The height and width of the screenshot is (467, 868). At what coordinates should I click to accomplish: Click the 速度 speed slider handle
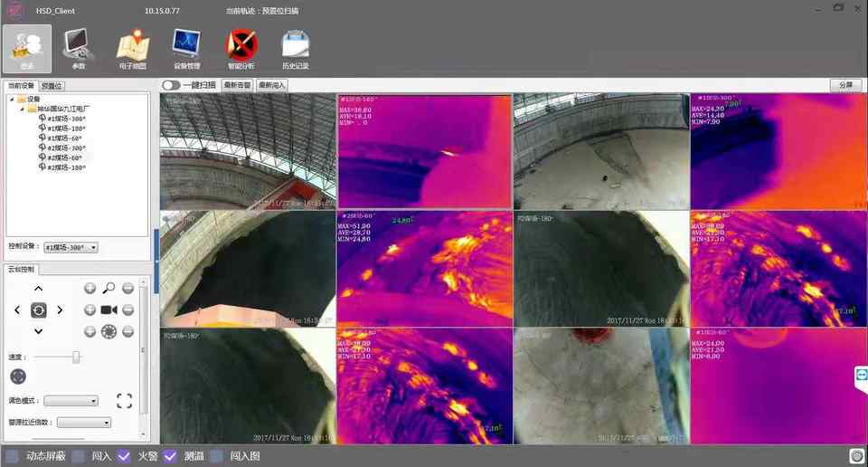(x=76, y=357)
